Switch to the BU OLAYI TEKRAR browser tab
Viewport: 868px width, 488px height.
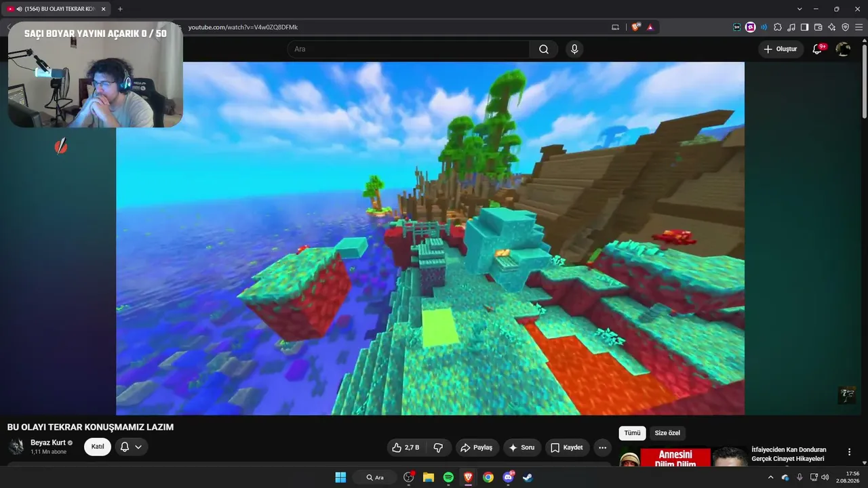(56, 9)
